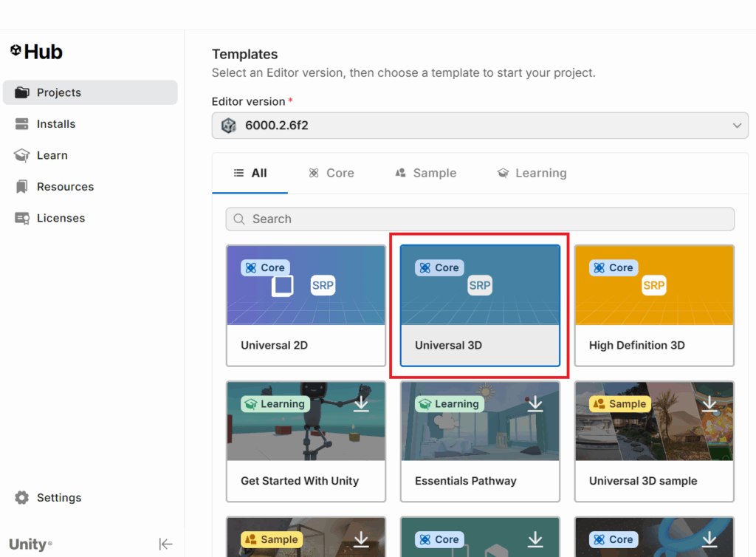Click download icon on Universal 3D sample
Image resolution: width=756 pixels, height=557 pixels.
(x=709, y=403)
